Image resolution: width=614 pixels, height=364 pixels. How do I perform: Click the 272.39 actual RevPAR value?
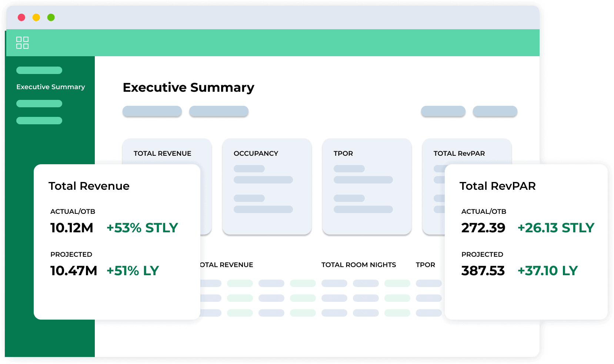[x=483, y=228]
